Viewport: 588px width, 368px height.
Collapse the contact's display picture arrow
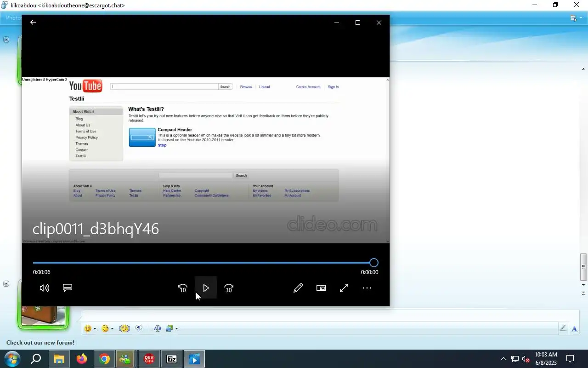click(6, 40)
